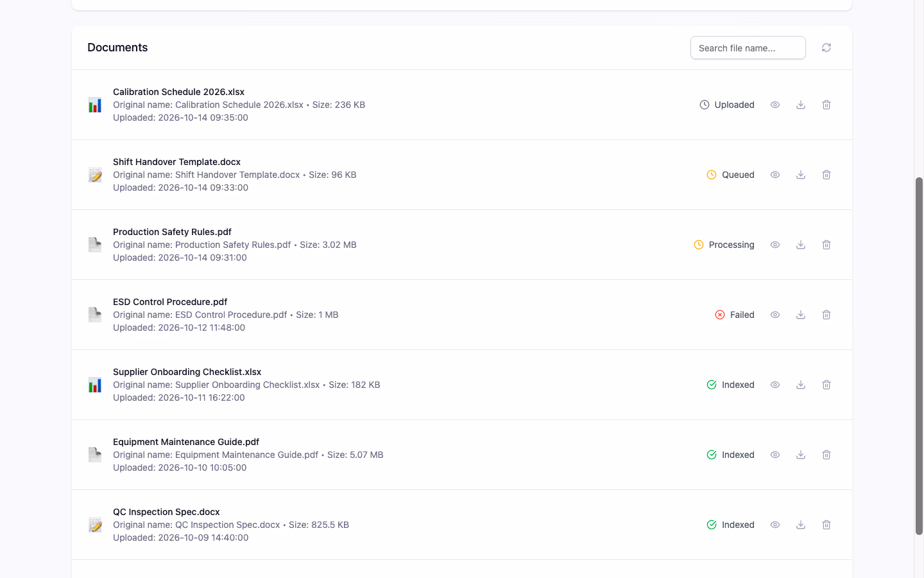Click the document icon for Shift Handover Template.docx

click(95, 175)
